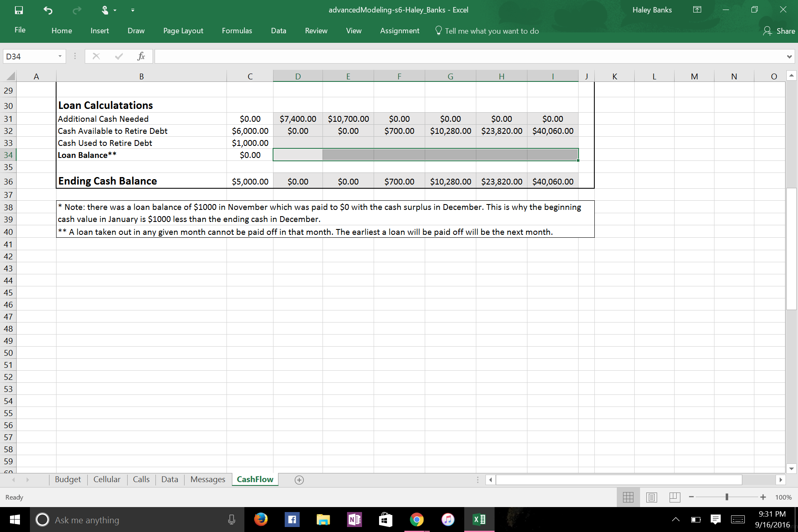The height and width of the screenshot is (532, 798).
Task: Click the Insert Function fx icon
Action: point(141,56)
